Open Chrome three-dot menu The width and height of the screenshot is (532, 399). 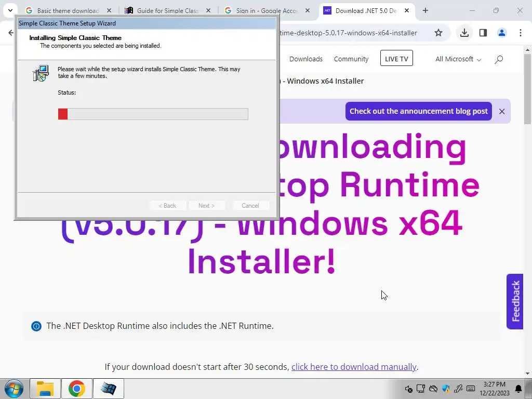tap(521, 33)
